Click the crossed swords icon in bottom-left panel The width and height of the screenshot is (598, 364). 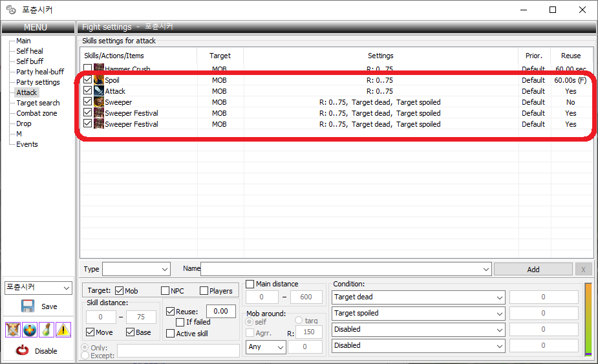pyautogui.click(x=12, y=330)
